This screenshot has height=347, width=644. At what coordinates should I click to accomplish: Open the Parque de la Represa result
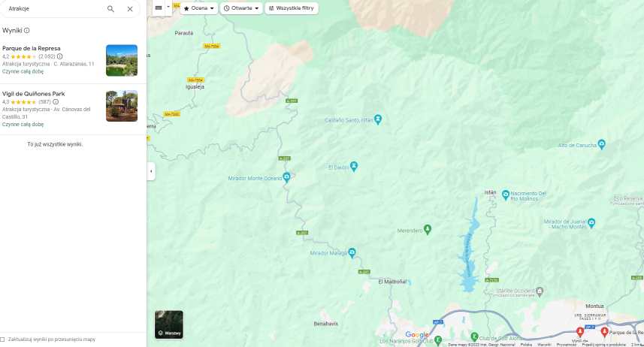(73, 60)
